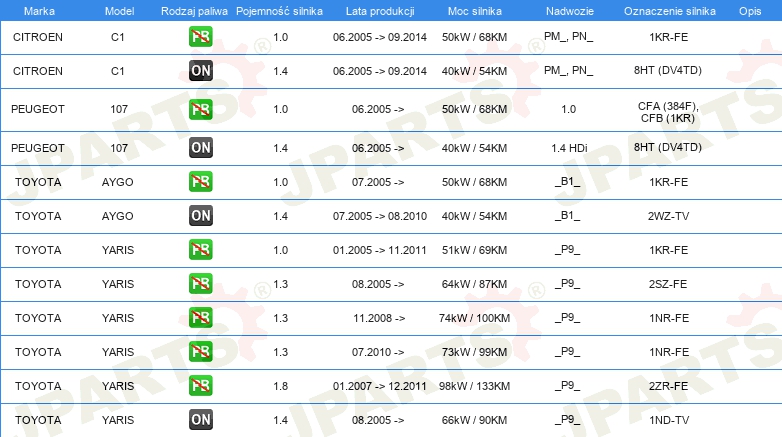Viewport: 782px width, 437px height.
Task: Click power value 51kW / 69KM
Action: (x=474, y=250)
